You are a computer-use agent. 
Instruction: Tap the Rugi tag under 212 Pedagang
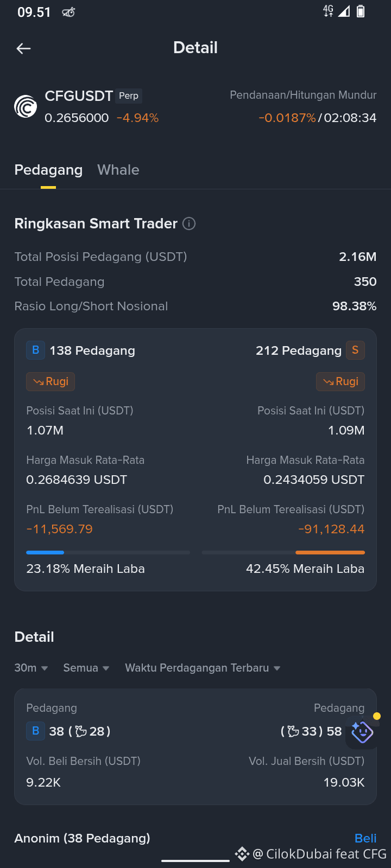pyautogui.click(x=340, y=381)
